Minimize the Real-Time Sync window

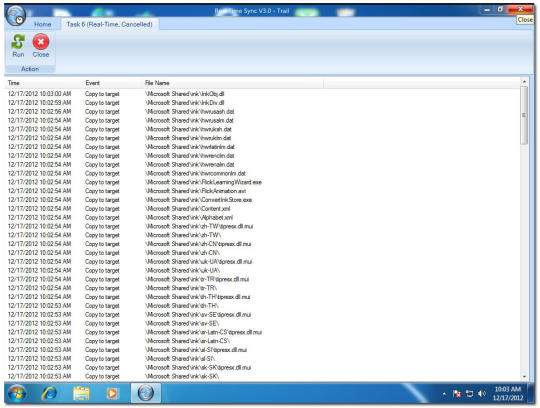(x=487, y=10)
